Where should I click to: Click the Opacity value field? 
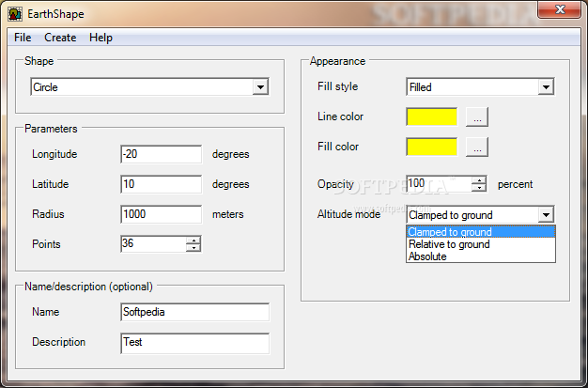coord(439,184)
